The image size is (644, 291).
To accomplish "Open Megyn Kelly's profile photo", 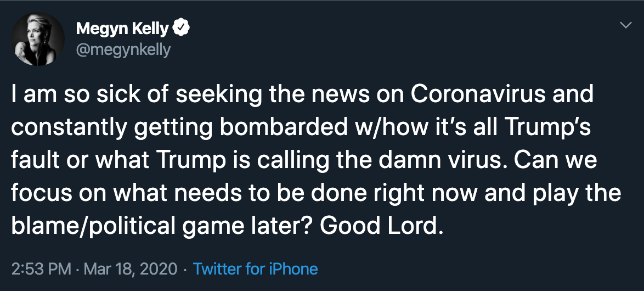I will point(38,39).
